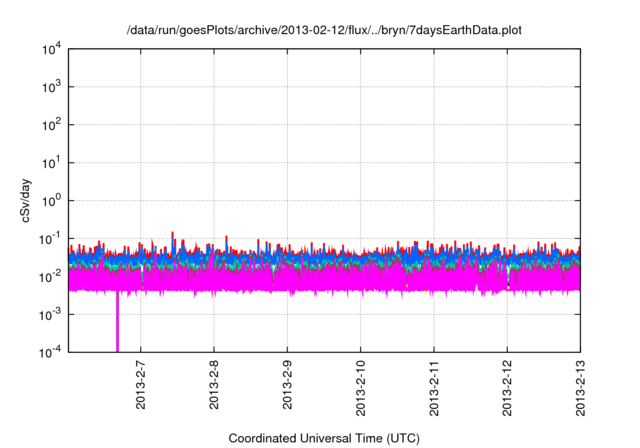Select the 10^4 y-axis tick label
Viewport: 640px width, 448px height.
tap(51, 49)
